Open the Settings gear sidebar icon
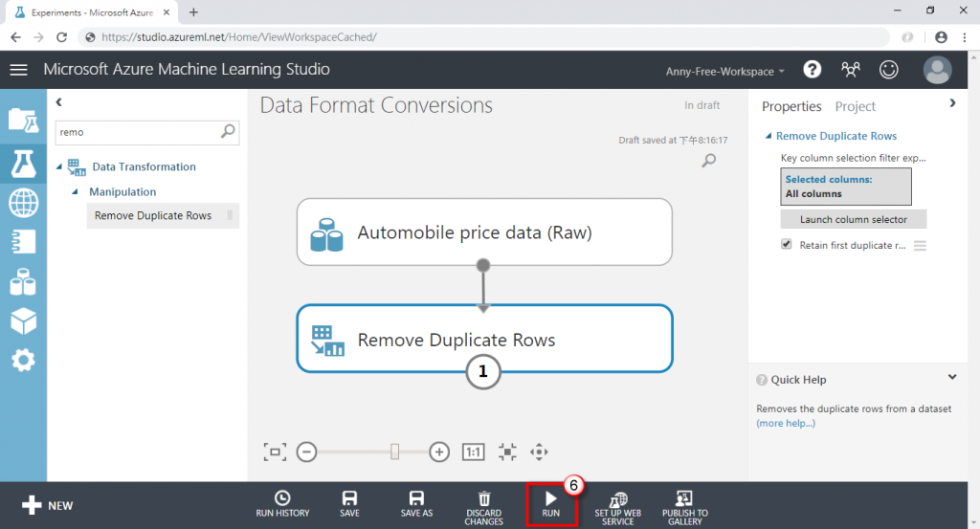980x529 pixels. pos(23,361)
